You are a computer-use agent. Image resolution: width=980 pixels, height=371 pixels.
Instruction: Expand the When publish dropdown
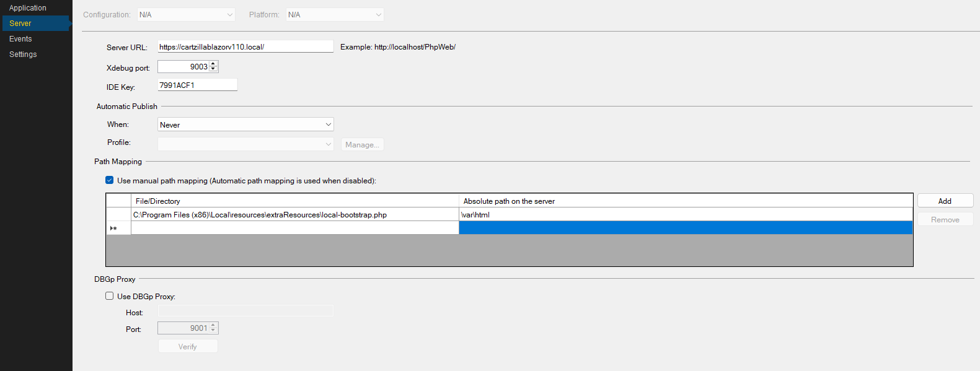pyautogui.click(x=245, y=124)
